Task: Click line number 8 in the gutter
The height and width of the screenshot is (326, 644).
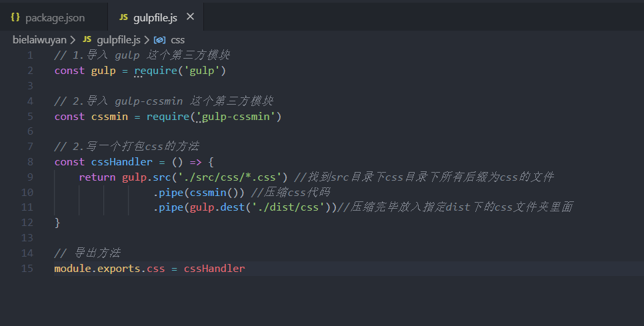Action: coord(30,162)
